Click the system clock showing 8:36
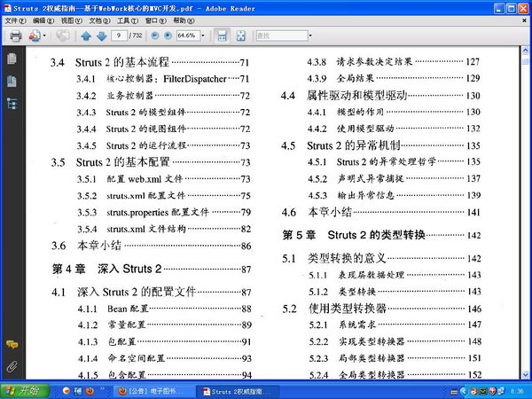The height and width of the screenshot is (399, 532). (x=517, y=392)
